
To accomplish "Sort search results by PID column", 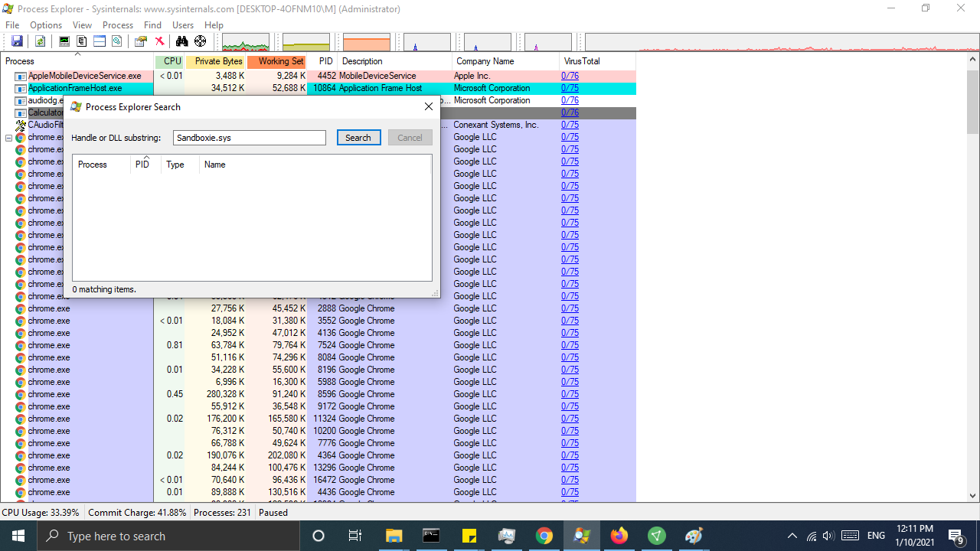I will 145,165.
